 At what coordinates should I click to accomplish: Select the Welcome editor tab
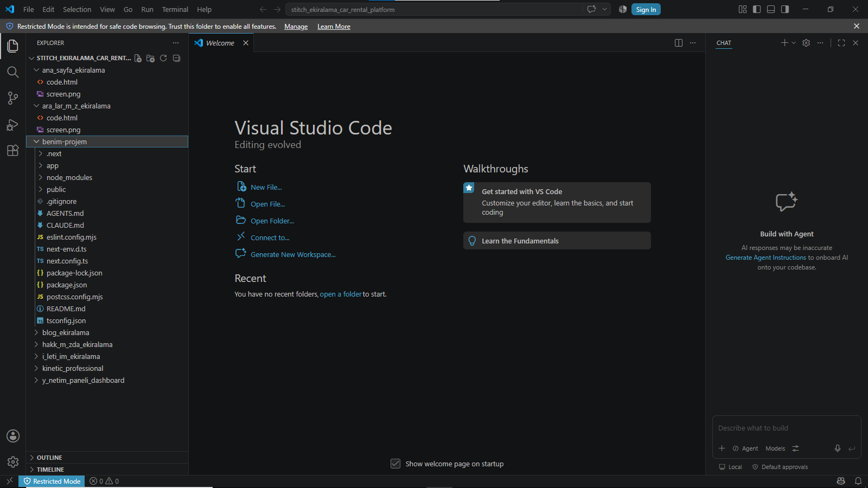coord(221,43)
